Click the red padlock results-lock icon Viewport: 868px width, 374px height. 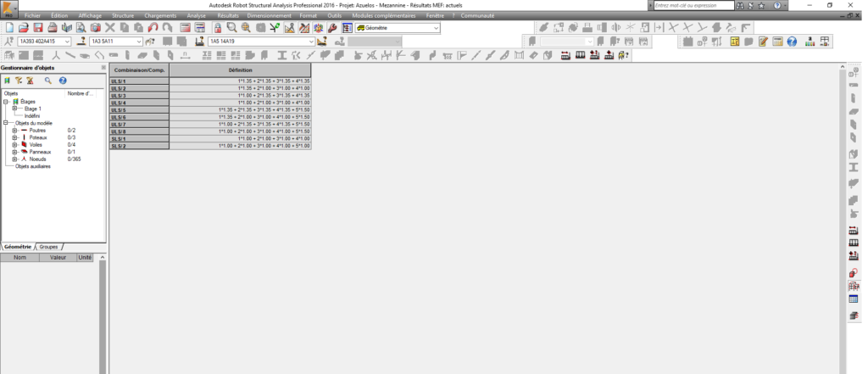point(218,28)
